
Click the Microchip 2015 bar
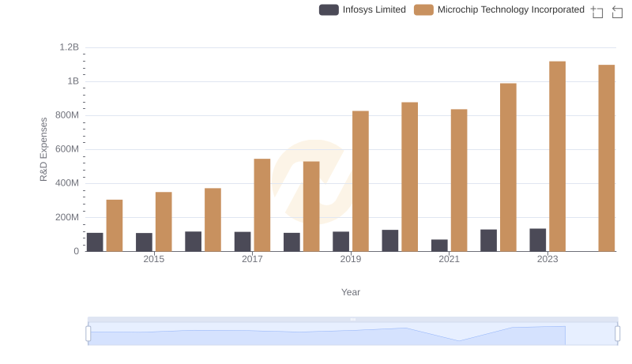tap(164, 222)
